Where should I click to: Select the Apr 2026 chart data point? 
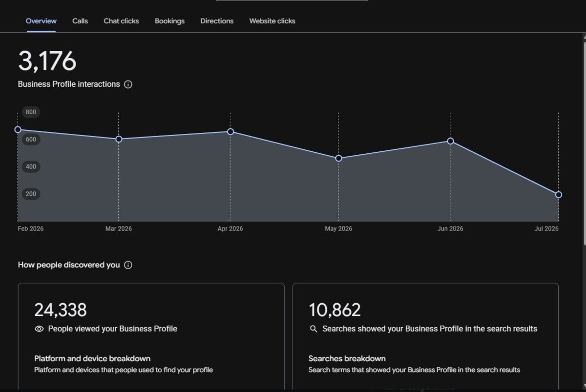point(230,132)
